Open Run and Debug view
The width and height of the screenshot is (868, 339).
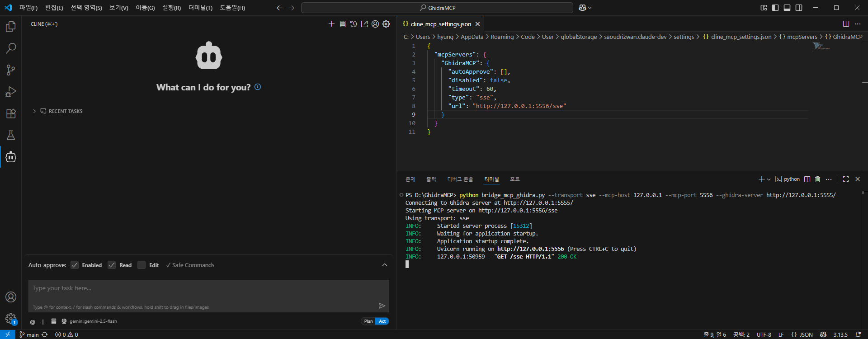(11, 92)
